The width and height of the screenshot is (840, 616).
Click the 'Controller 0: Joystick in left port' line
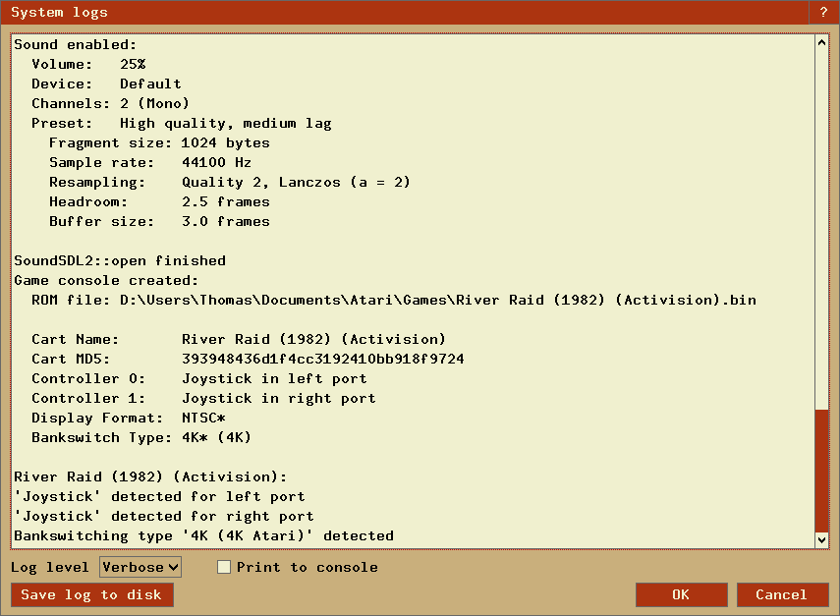pyautogui.click(x=198, y=378)
